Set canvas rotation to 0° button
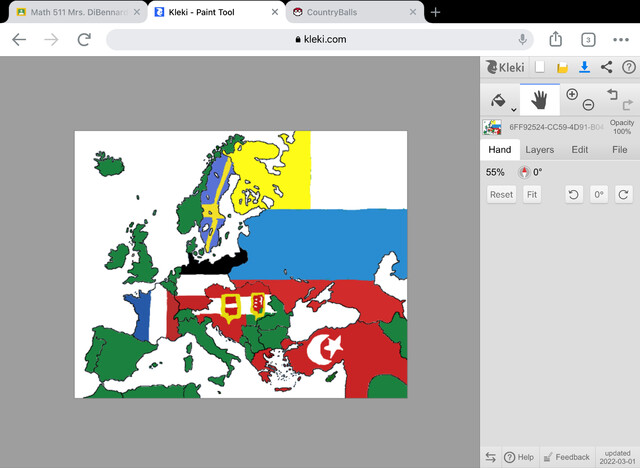This screenshot has width=640, height=468. pos(599,195)
